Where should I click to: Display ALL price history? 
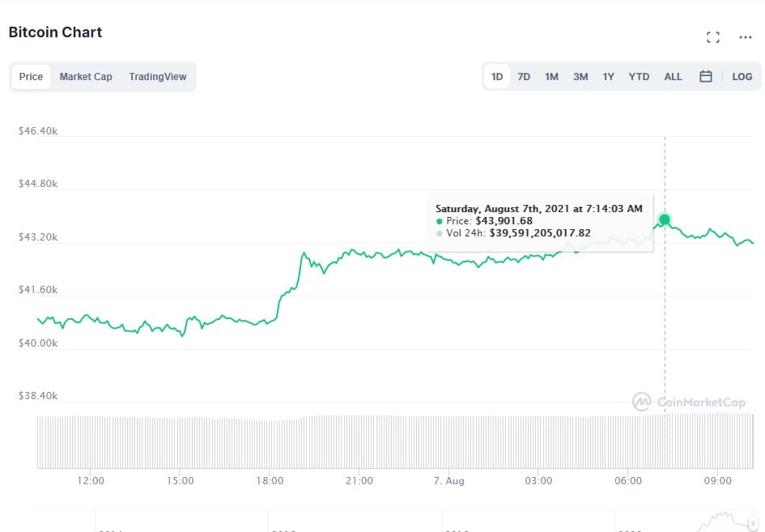673,77
